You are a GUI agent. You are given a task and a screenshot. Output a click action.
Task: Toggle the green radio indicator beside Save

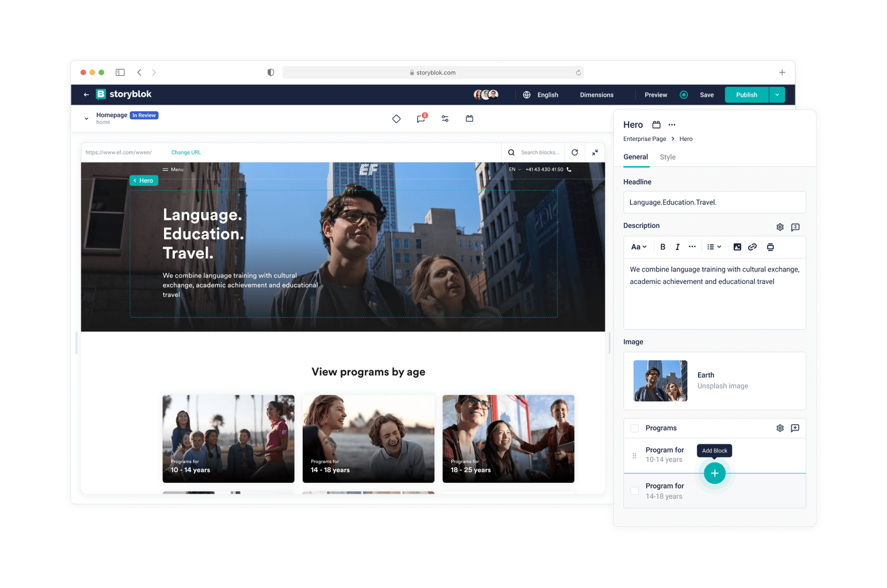(x=684, y=95)
